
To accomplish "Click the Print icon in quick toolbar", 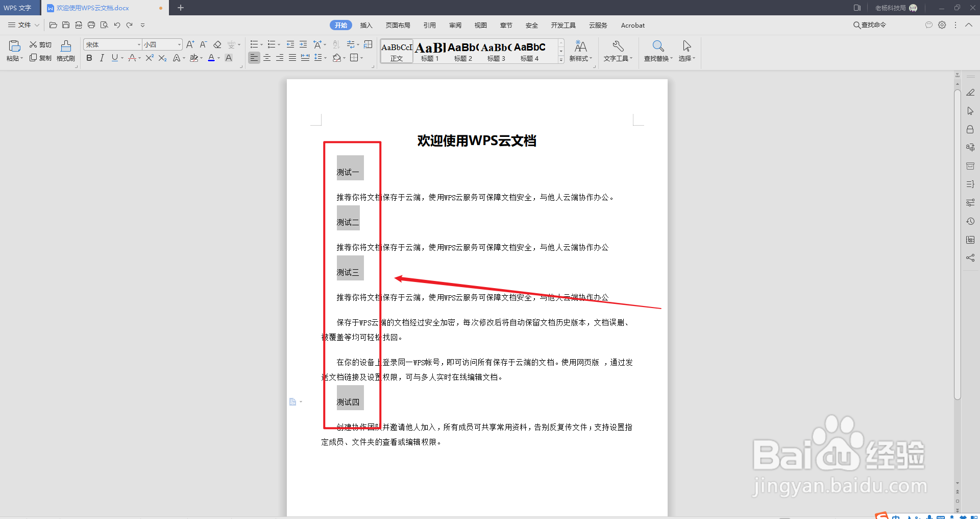I will point(91,25).
